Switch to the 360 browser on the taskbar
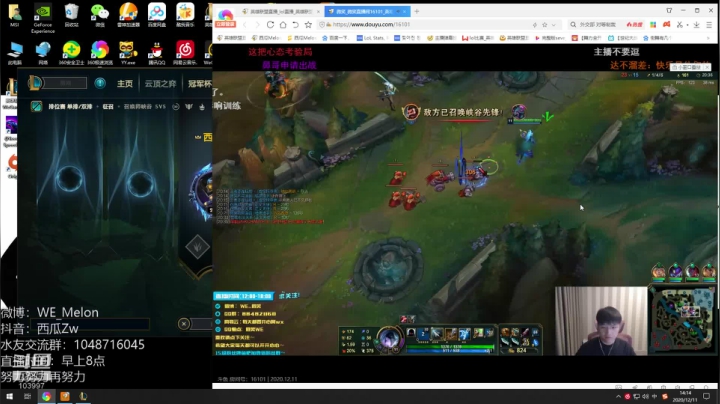This screenshot has width=720, height=404. coord(46,396)
